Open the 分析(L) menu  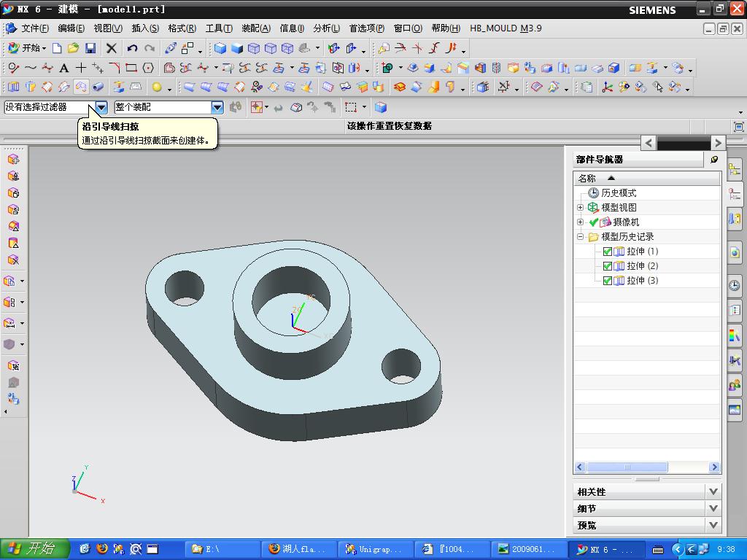coord(326,28)
